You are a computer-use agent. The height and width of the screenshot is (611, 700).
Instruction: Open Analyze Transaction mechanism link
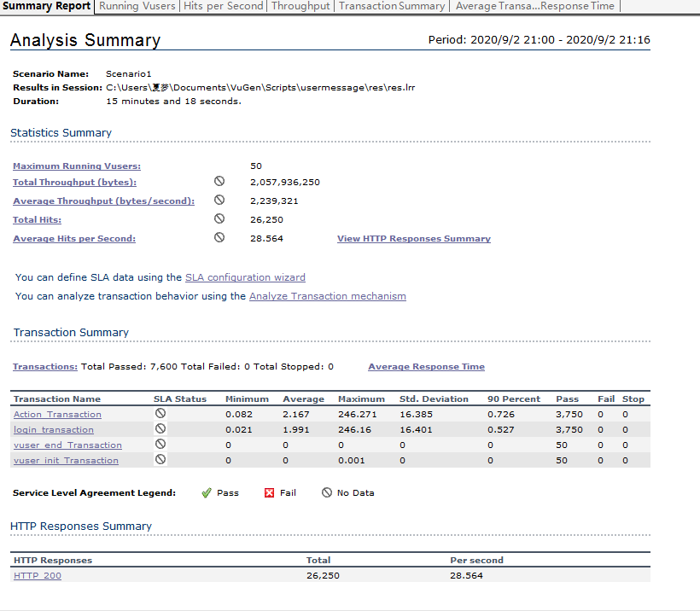pyautogui.click(x=328, y=296)
